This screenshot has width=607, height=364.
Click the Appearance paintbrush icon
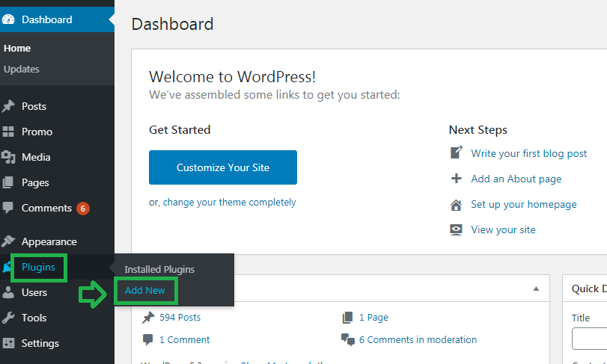pyautogui.click(x=8, y=241)
